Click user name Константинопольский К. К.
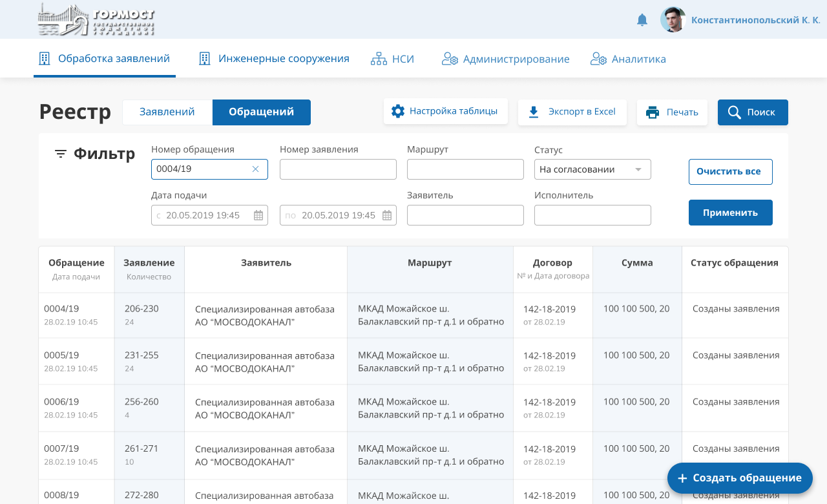 click(756, 20)
